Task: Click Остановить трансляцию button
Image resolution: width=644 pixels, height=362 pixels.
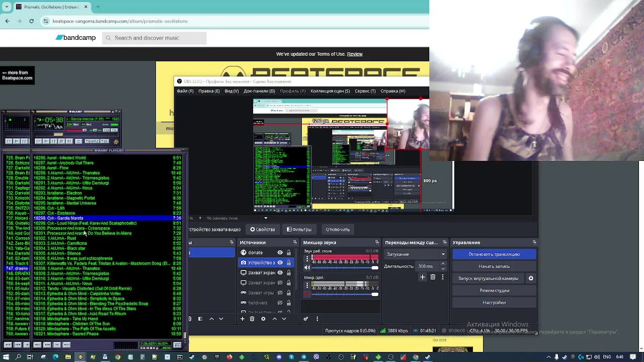Action: tap(494, 254)
